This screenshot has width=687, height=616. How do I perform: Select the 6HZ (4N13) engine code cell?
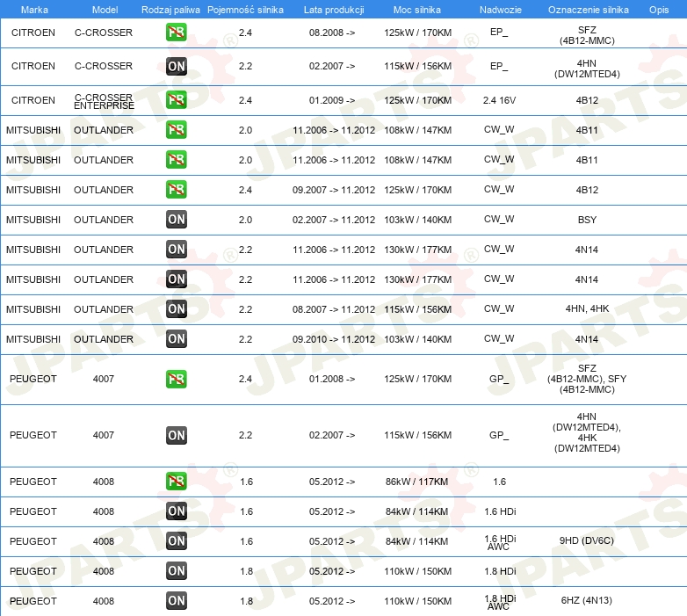point(587,601)
